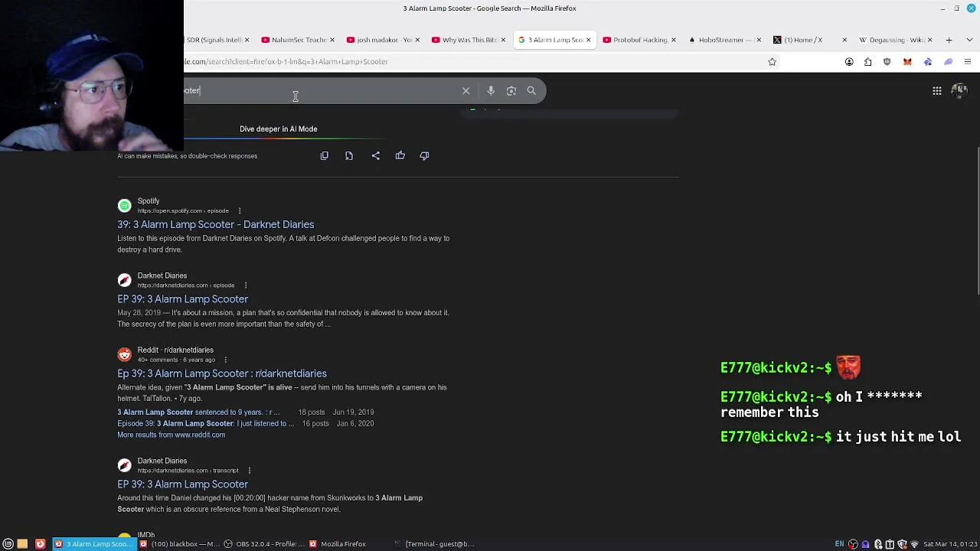This screenshot has width=980, height=551.
Task: Clear the Google search box text
Action: click(465, 90)
